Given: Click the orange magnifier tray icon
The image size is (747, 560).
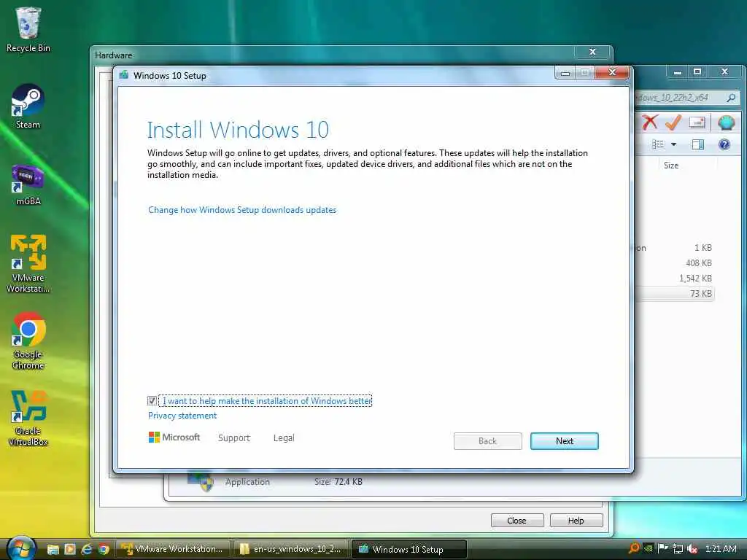Looking at the screenshot, I should (634, 548).
